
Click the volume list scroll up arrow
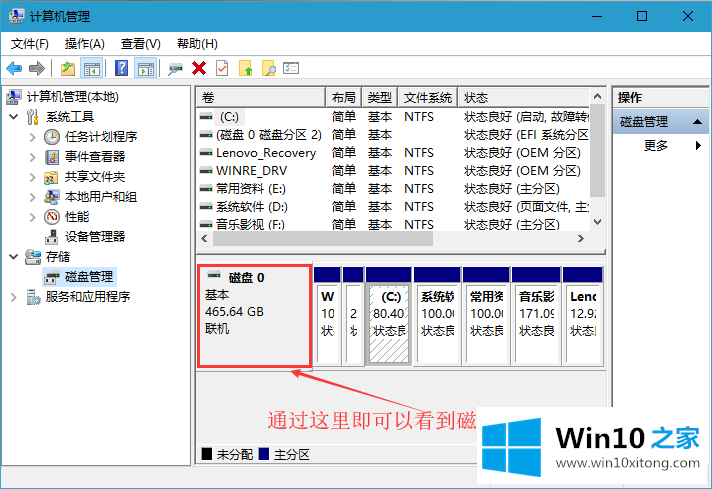[598, 96]
